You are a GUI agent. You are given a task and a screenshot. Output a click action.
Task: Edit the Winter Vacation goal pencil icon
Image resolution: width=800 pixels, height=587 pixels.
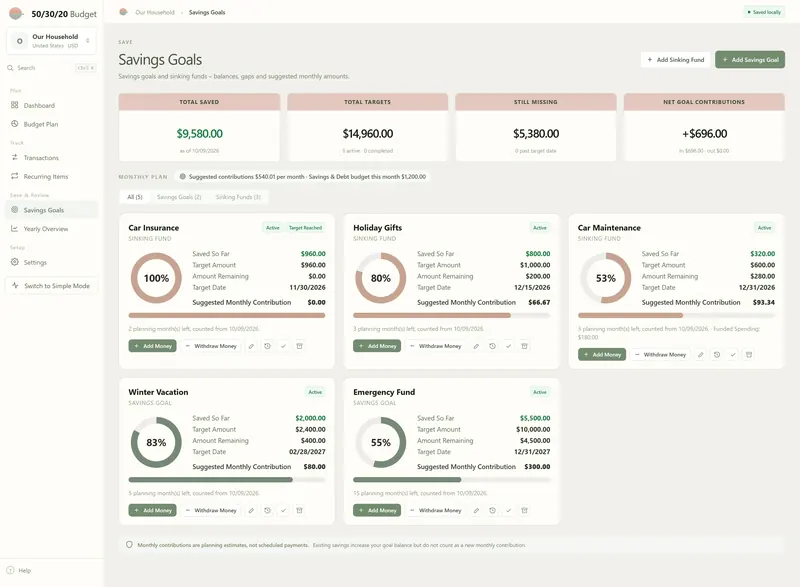tap(252, 511)
